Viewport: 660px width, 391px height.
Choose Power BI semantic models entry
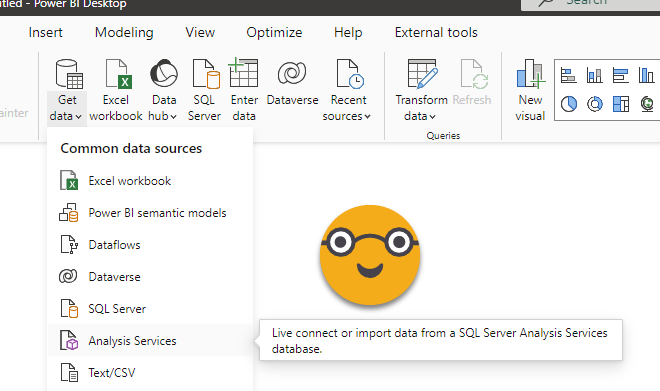coord(150,213)
